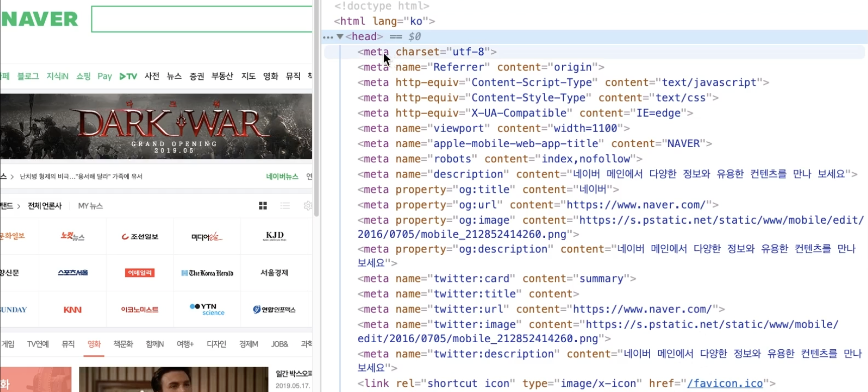Click the 스포츠서울 press logo

click(72, 273)
